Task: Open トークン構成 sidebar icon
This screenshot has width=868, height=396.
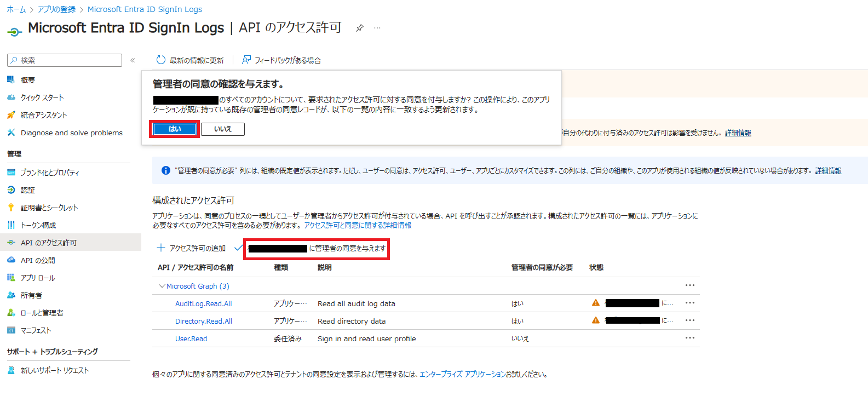Action: 11,225
